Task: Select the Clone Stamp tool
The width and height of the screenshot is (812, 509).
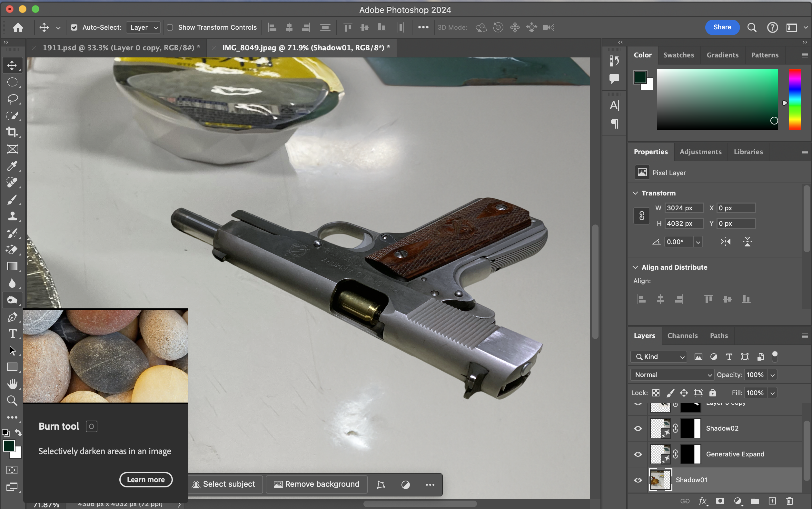Action: pos(12,216)
